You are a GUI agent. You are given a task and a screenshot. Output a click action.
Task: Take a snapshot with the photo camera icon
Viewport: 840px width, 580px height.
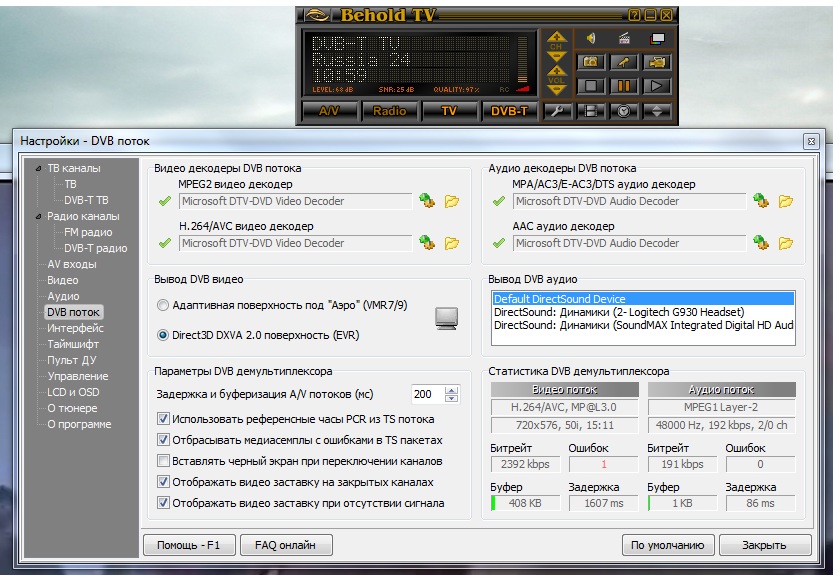point(590,62)
